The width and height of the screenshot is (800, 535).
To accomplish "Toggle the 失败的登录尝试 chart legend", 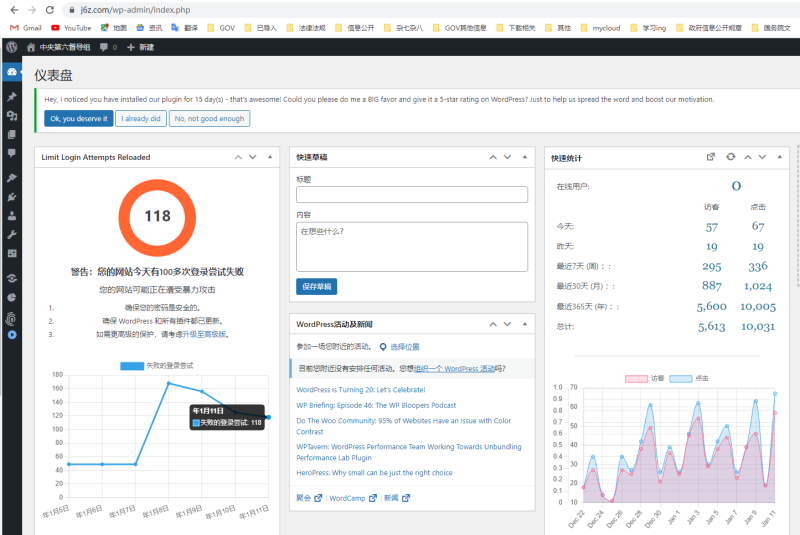I will pyautogui.click(x=157, y=366).
